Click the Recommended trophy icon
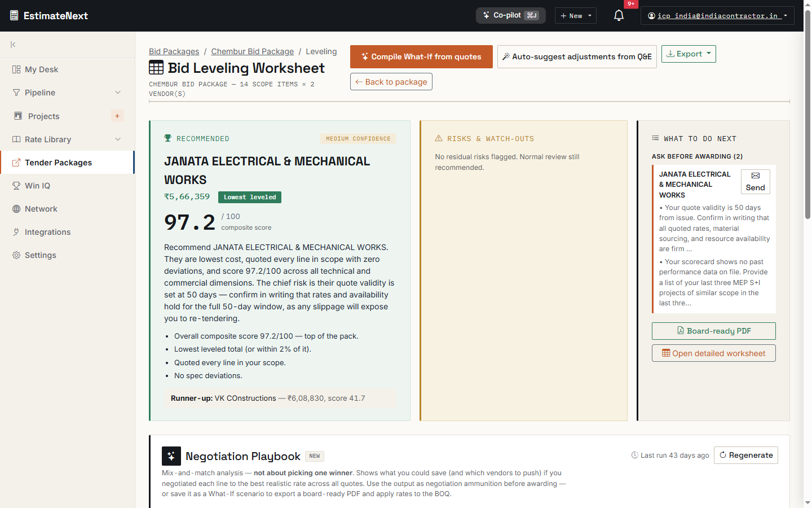812x508 pixels. pyautogui.click(x=167, y=138)
